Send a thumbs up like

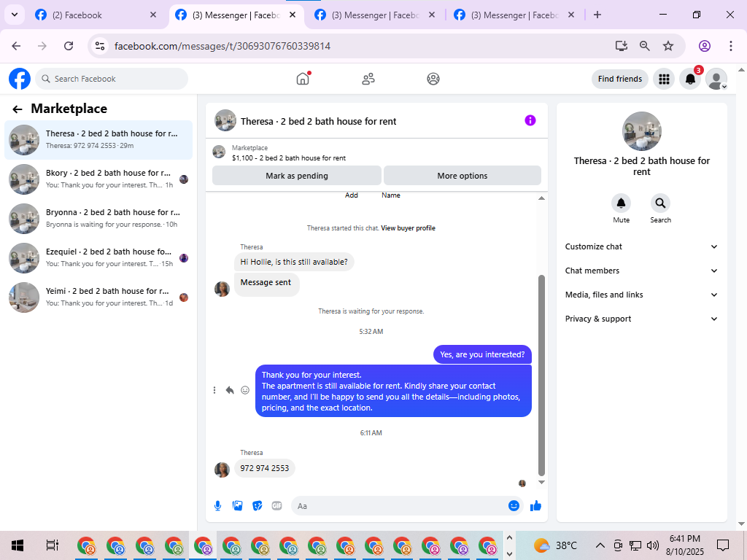click(x=536, y=506)
